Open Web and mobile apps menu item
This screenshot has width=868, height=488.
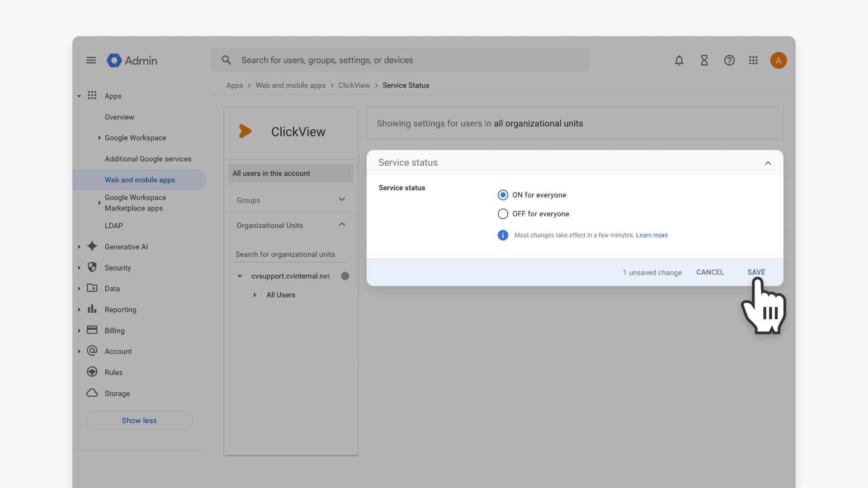(x=140, y=180)
